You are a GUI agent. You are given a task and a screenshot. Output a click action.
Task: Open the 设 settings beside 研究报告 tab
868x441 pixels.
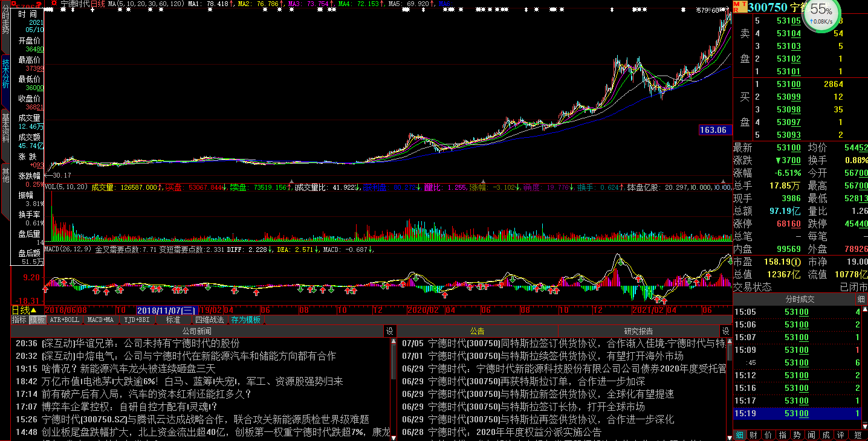(725, 331)
